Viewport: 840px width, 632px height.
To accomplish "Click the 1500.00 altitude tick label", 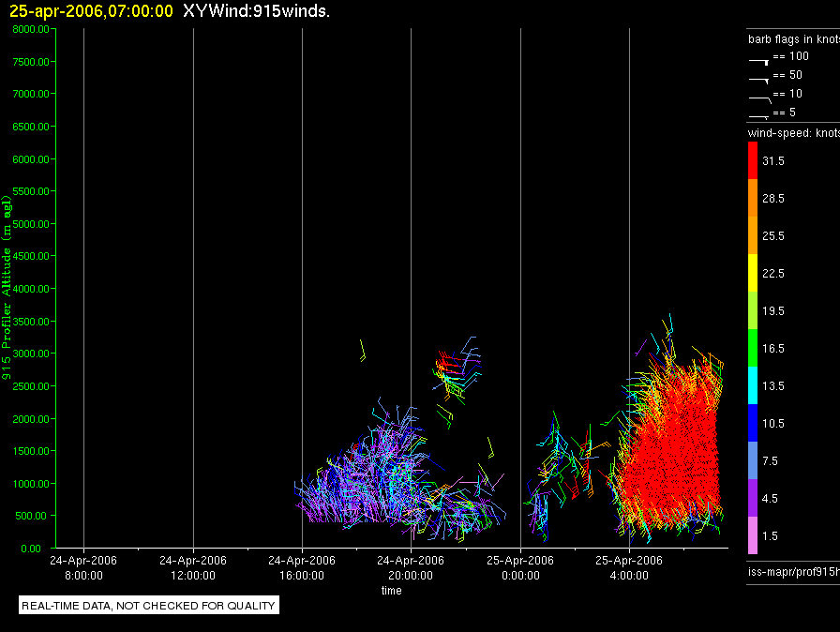I will click(31, 451).
